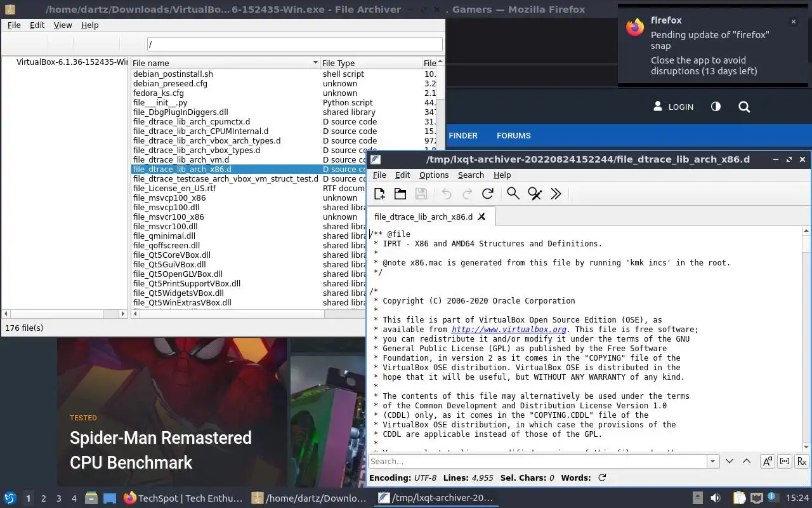Open Edit menu in File Archiver

[x=37, y=25]
